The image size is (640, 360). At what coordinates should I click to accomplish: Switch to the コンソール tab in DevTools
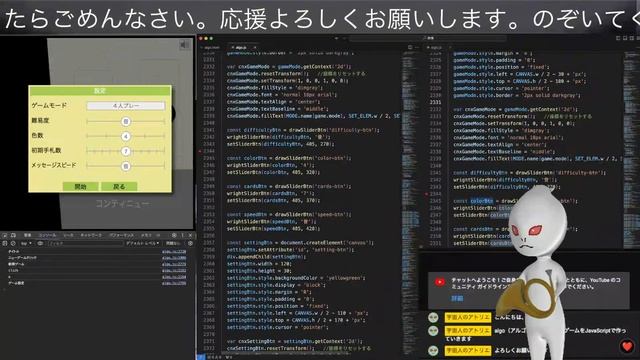(x=47, y=236)
